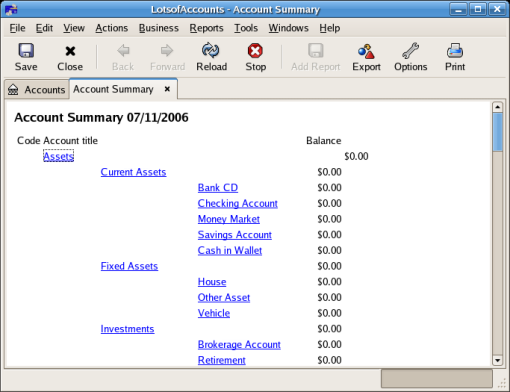Click the Accounts tab bank icon
This screenshot has height=392, width=510.
pos(13,90)
